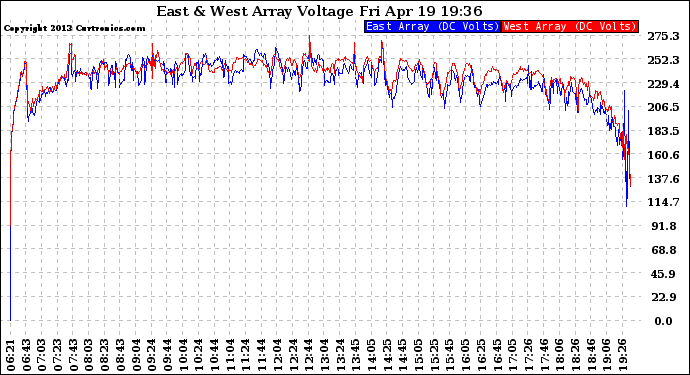Click the x-axis time label 09:44
Screen dimensions: 690x375
(167, 355)
